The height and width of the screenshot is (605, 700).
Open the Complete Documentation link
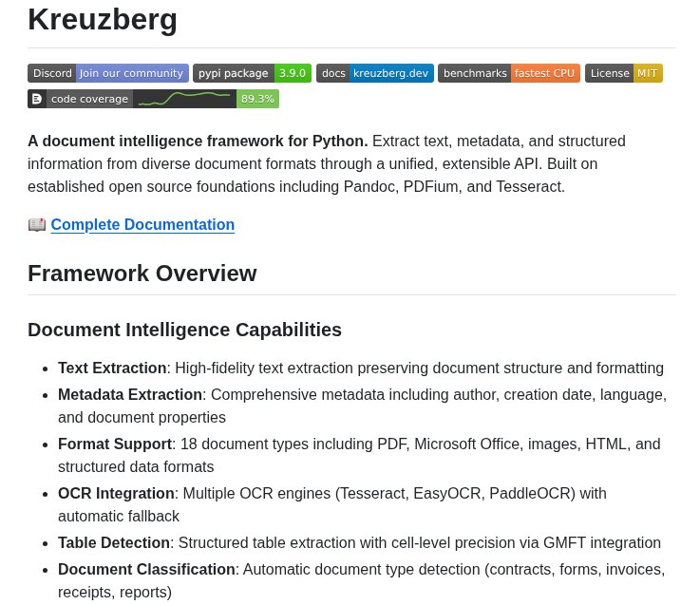(142, 224)
